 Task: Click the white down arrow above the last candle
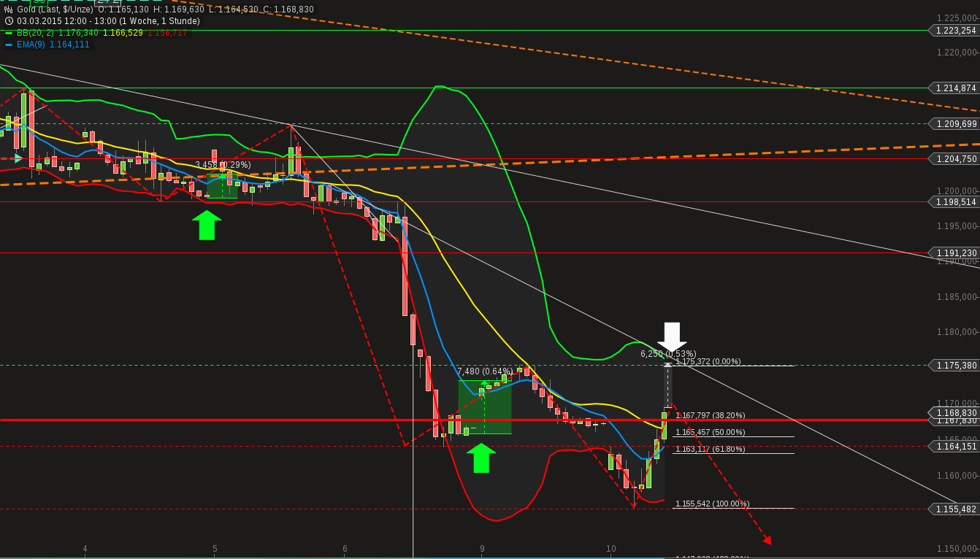672,338
